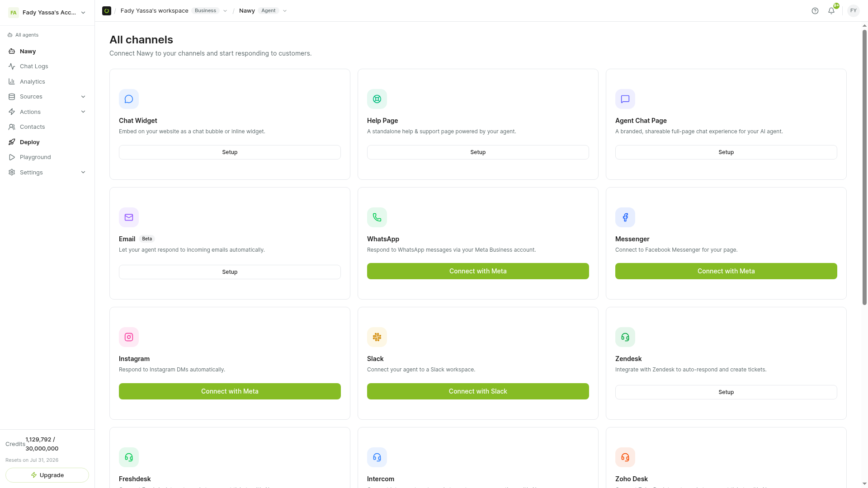Click the green app logo in breadcrumb

tap(107, 11)
